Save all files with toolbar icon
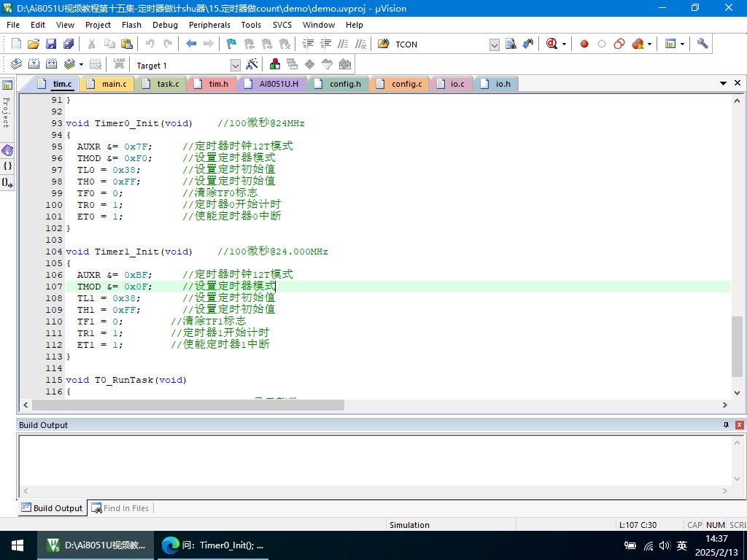This screenshot has height=560, width=747. point(69,44)
